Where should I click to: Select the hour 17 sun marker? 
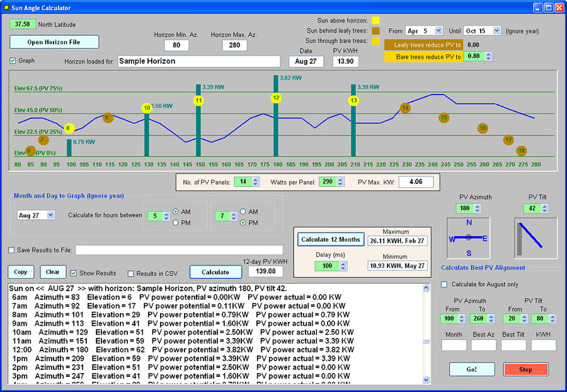508,139
